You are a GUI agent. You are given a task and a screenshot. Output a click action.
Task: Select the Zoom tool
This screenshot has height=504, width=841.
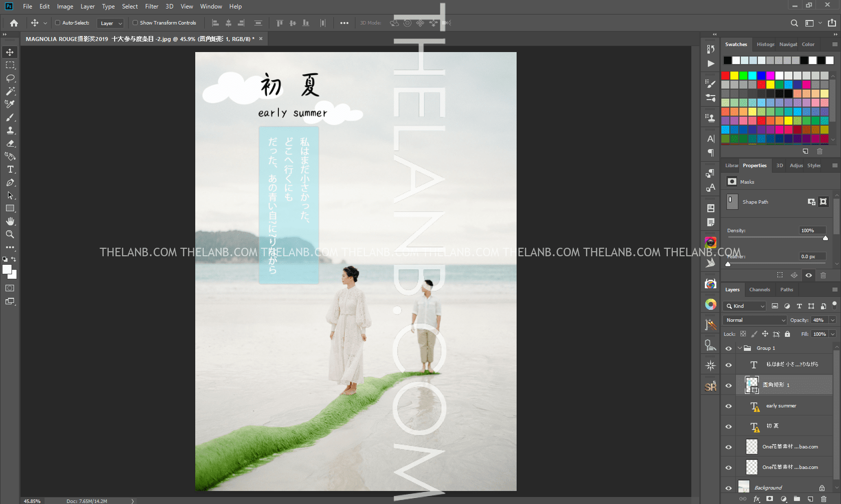[x=10, y=234]
